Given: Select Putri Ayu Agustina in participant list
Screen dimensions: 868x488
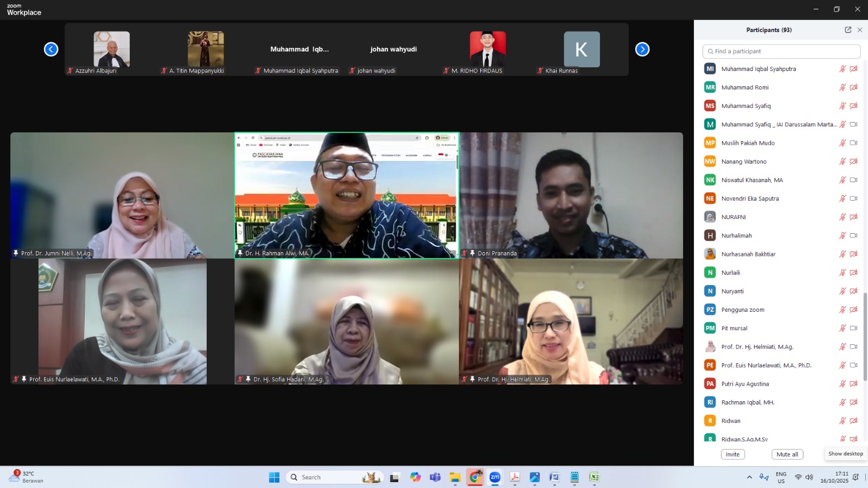Looking at the screenshot, I should 745,384.
